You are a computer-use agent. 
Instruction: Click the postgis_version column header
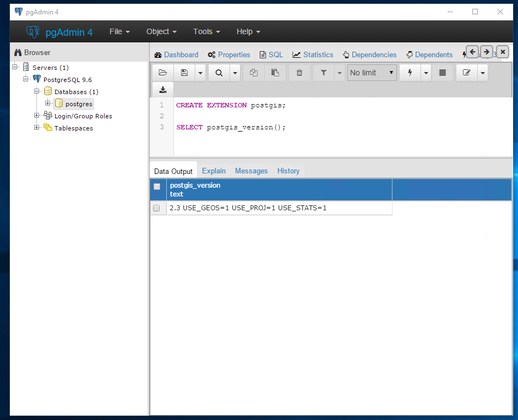(x=279, y=190)
